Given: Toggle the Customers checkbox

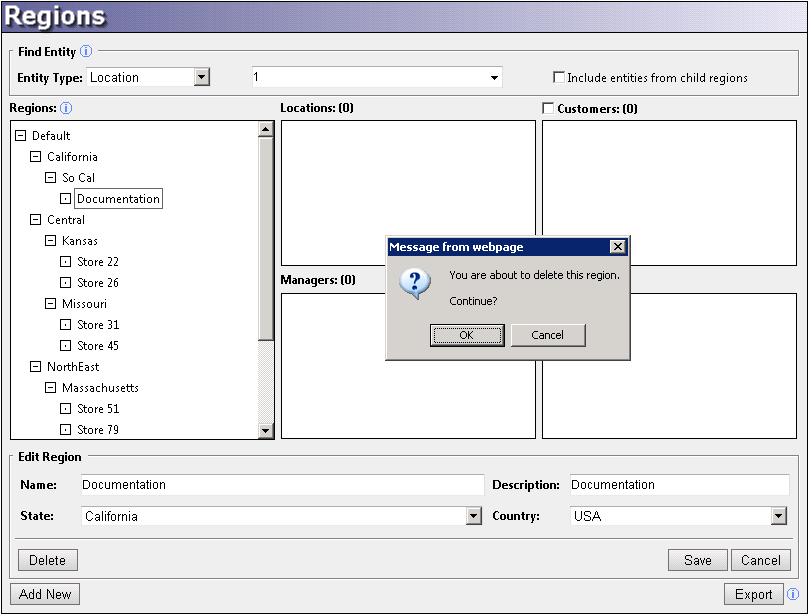Looking at the screenshot, I should point(548,108).
